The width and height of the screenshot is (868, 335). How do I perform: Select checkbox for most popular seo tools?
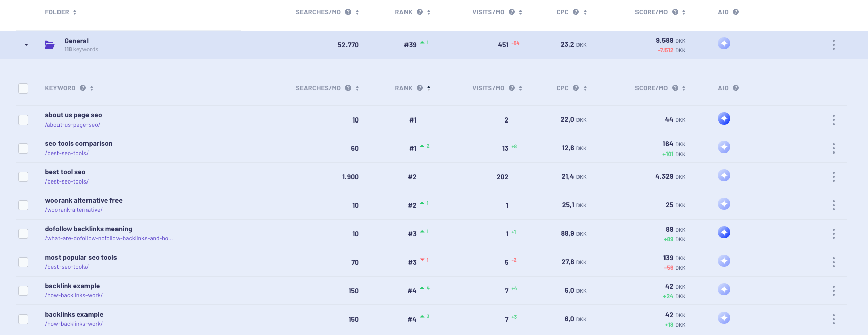pos(23,262)
